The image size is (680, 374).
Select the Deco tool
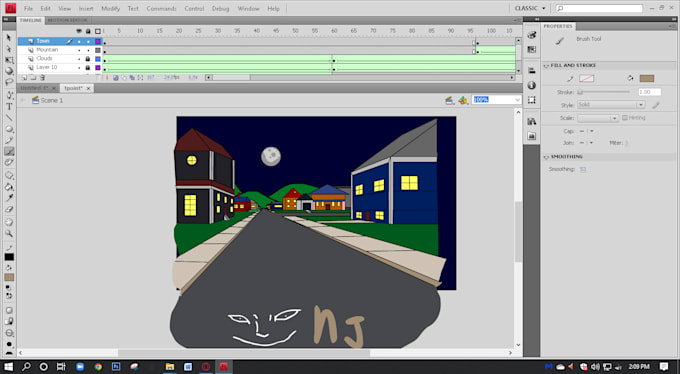(9, 162)
